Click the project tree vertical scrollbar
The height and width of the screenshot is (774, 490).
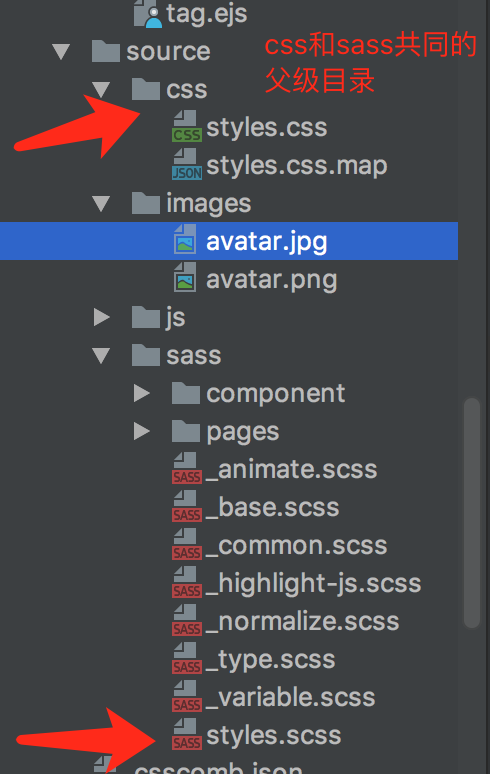[472, 512]
